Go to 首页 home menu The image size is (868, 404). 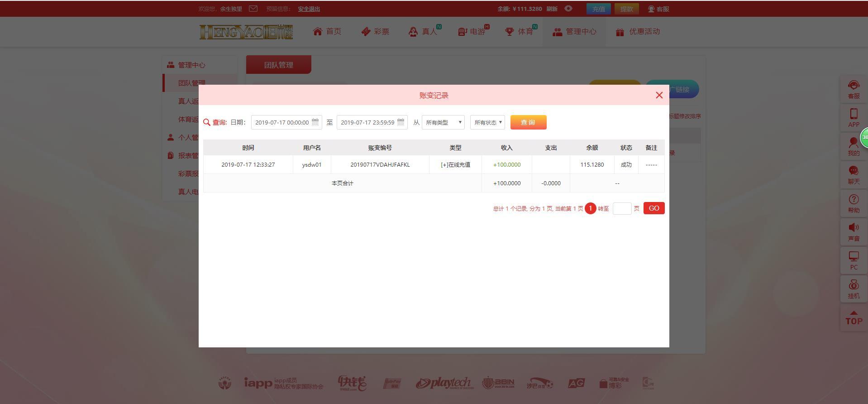327,31
